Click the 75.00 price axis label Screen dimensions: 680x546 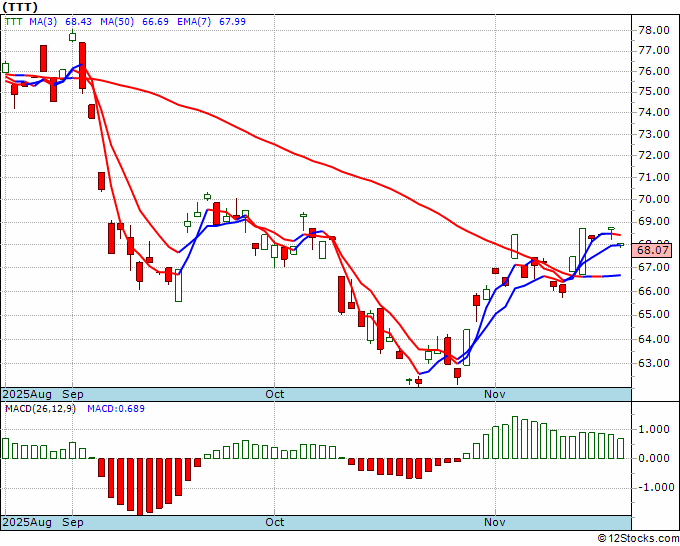(654, 92)
